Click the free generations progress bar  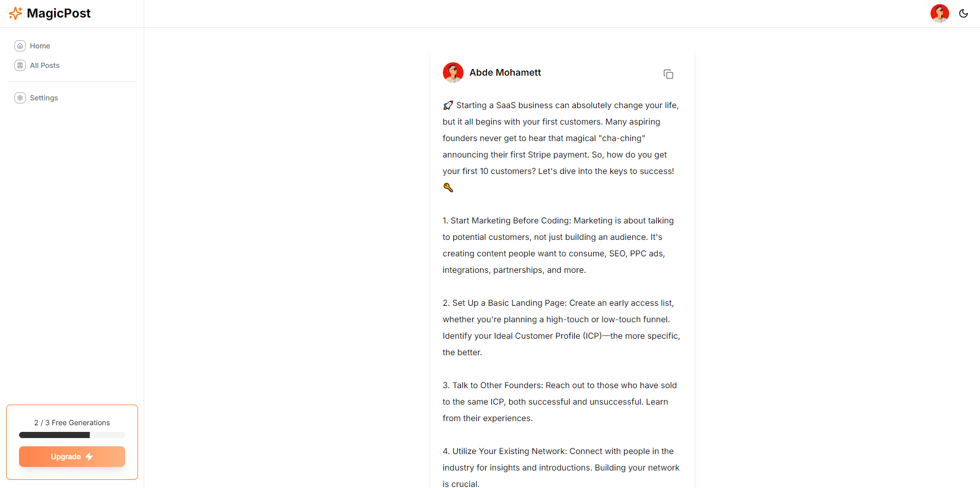click(x=72, y=435)
